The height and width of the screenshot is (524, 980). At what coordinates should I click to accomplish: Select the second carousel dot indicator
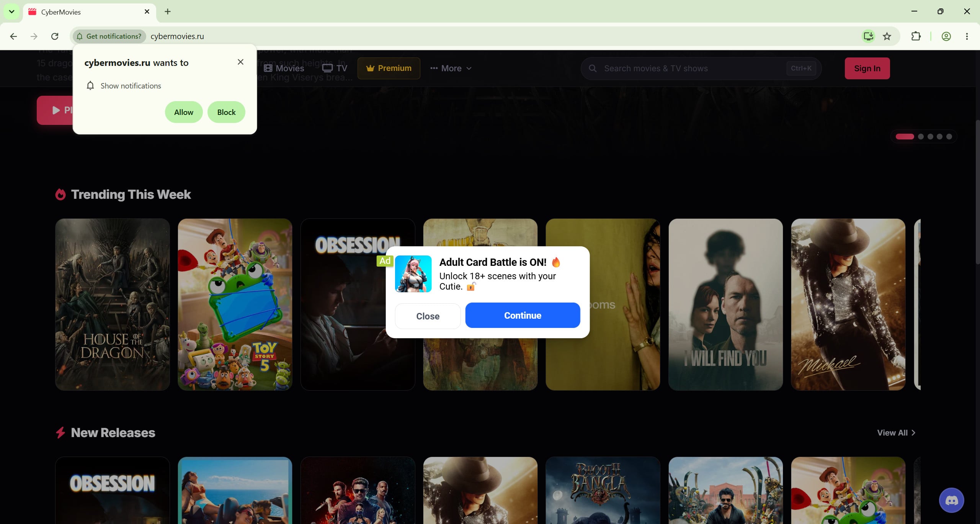921,137
